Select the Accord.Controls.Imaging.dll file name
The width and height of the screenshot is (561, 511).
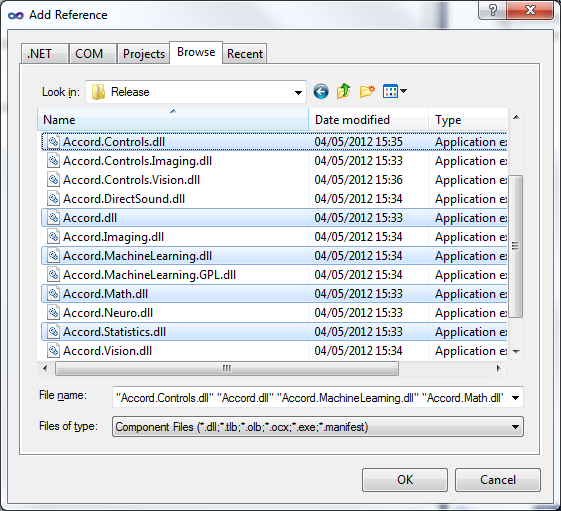pos(137,161)
